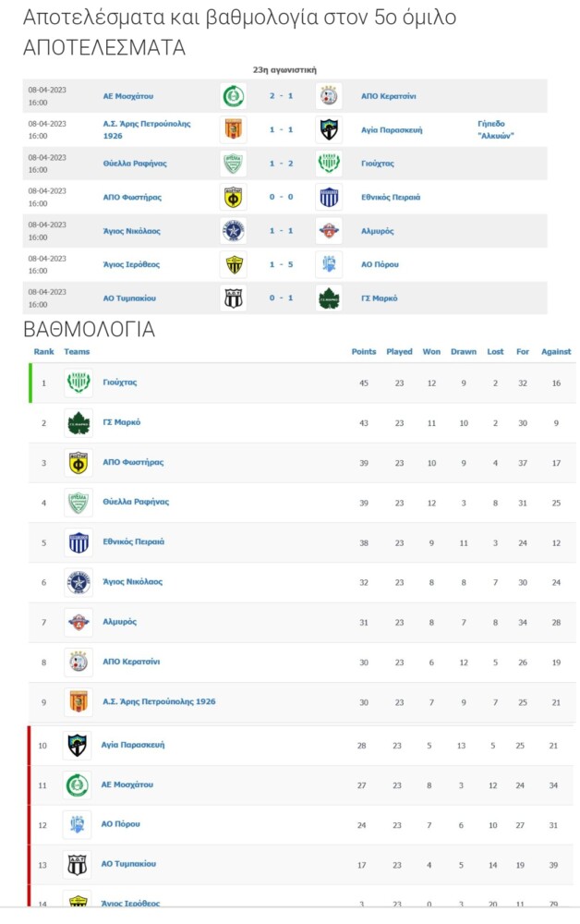Click the Against column header
The height and width of the screenshot is (924, 580).
[556, 352]
